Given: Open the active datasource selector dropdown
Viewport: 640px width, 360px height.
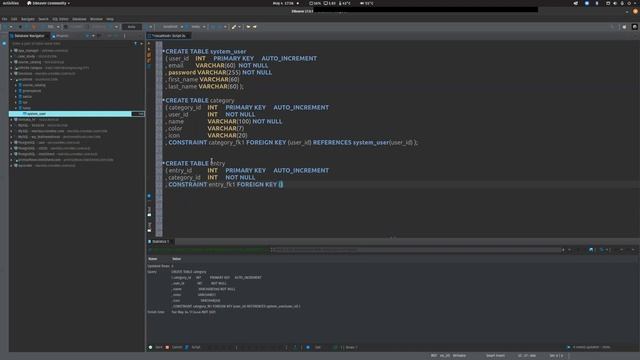Looking at the screenshot, I should point(171,27).
